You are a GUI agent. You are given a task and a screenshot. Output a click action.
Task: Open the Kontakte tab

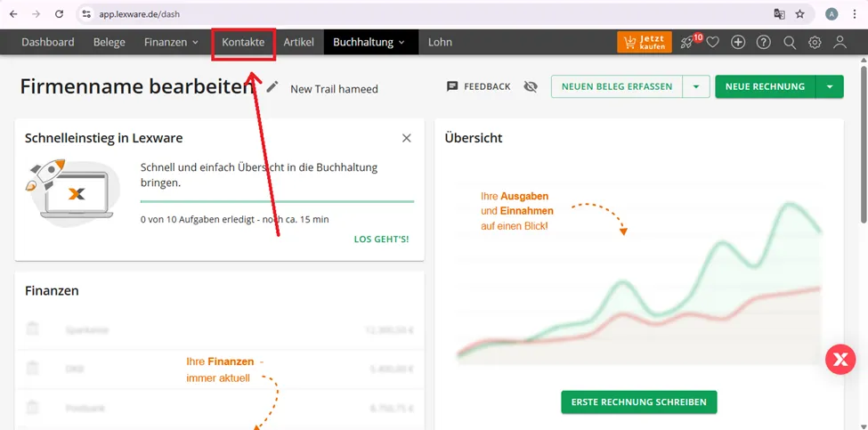click(x=243, y=42)
